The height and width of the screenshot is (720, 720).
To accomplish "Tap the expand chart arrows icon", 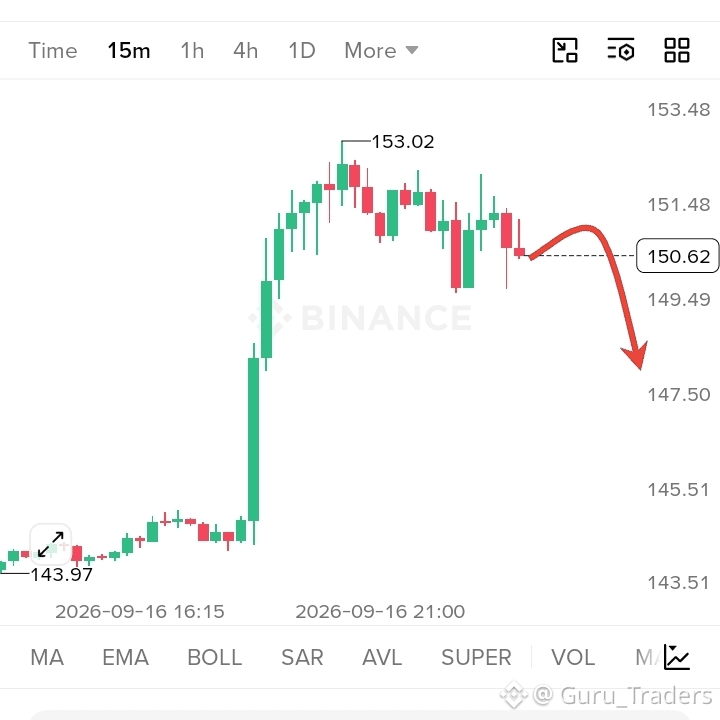I will point(51,544).
